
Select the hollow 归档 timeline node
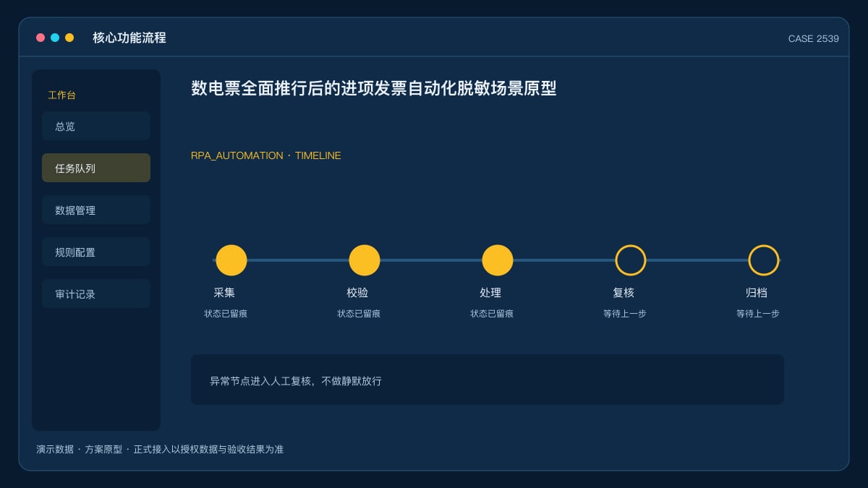tap(764, 260)
